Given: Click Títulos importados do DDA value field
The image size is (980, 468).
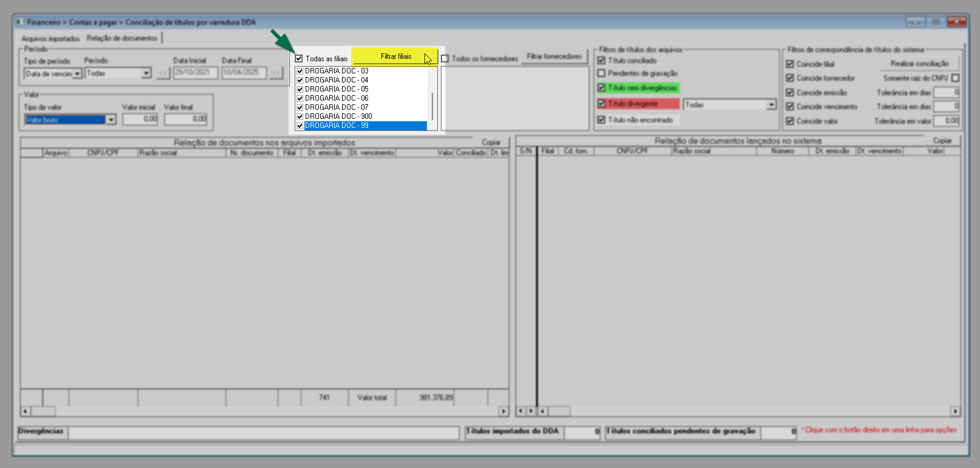Looking at the screenshot, I should point(582,432).
